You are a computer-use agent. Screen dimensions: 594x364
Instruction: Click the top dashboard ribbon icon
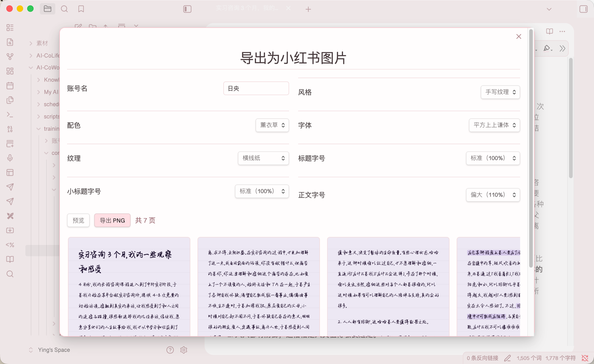[10, 28]
